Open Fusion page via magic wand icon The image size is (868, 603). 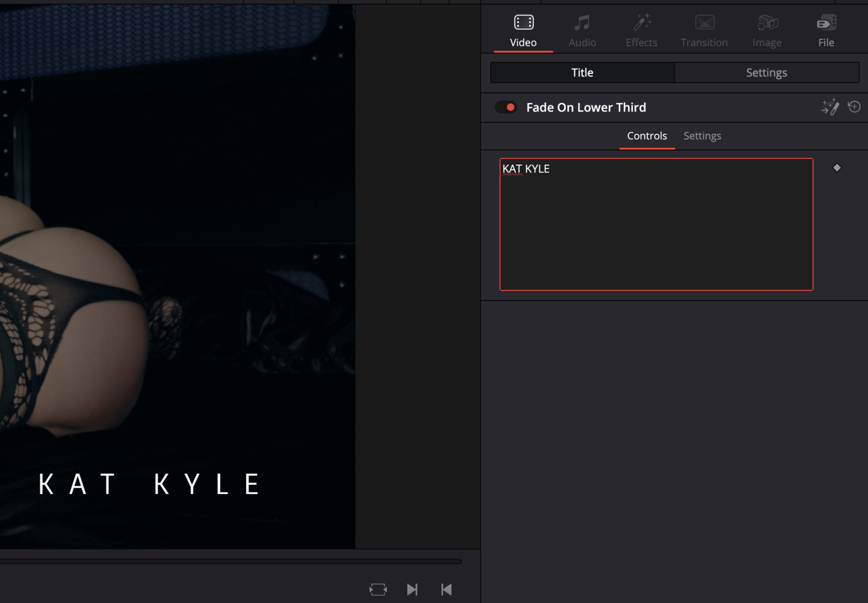pyautogui.click(x=830, y=107)
